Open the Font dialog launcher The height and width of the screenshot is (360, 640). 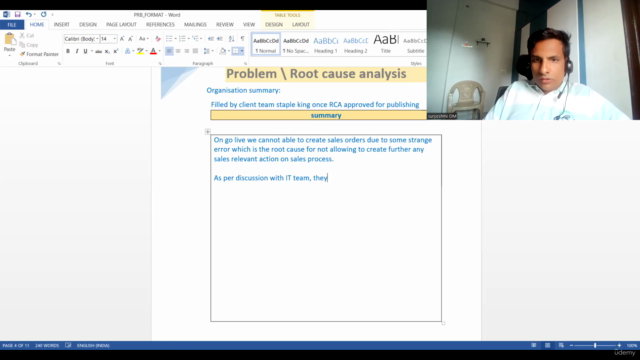160,64
